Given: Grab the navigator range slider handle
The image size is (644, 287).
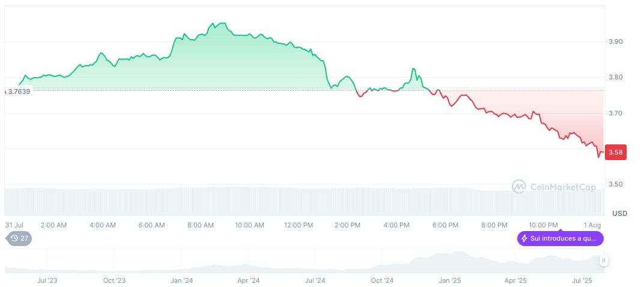Looking at the screenshot, I should coord(603,261).
